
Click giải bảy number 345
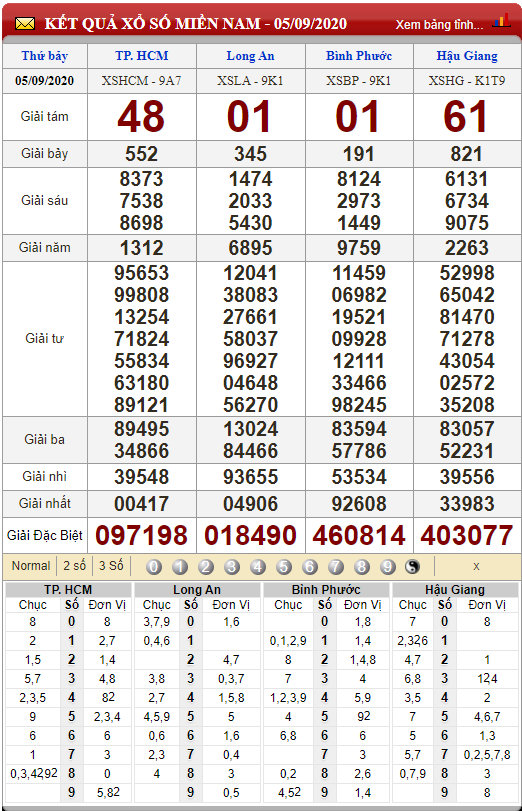pos(250,154)
